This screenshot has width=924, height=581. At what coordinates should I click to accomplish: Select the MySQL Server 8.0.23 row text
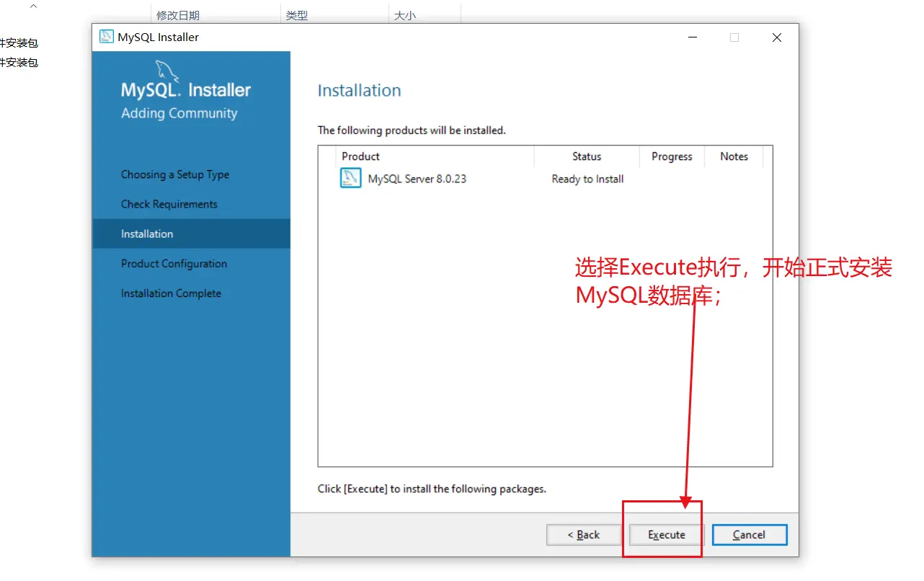point(417,179)
